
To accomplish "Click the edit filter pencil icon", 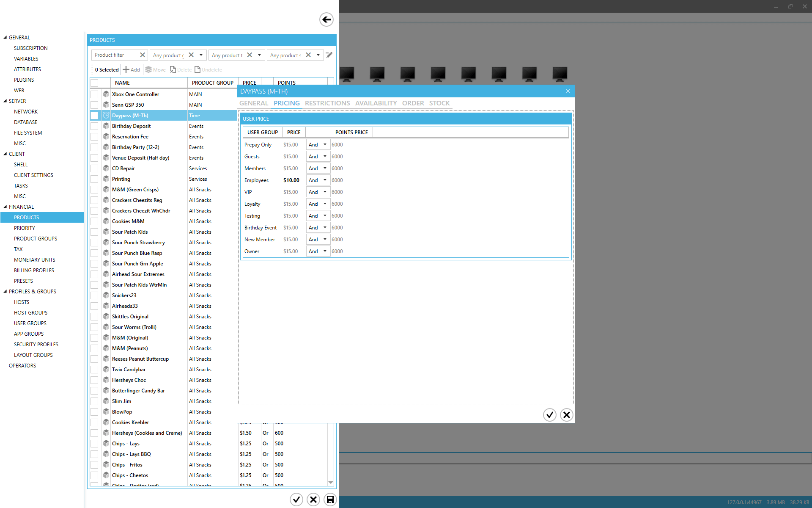I will click(x=329, y=55).
